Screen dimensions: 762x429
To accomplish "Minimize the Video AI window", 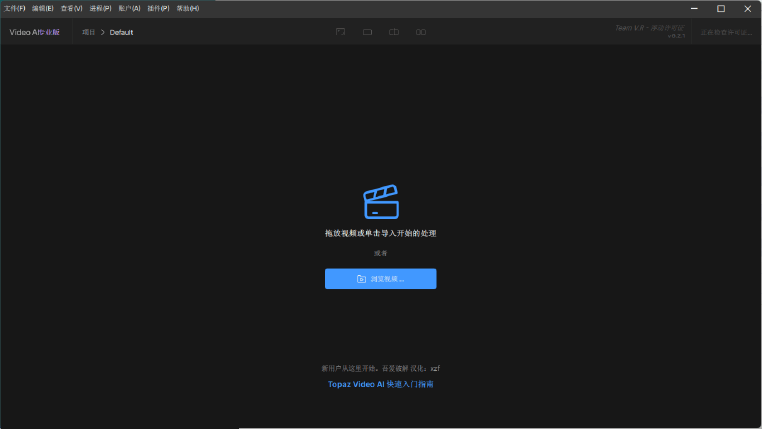I will 694,9.
